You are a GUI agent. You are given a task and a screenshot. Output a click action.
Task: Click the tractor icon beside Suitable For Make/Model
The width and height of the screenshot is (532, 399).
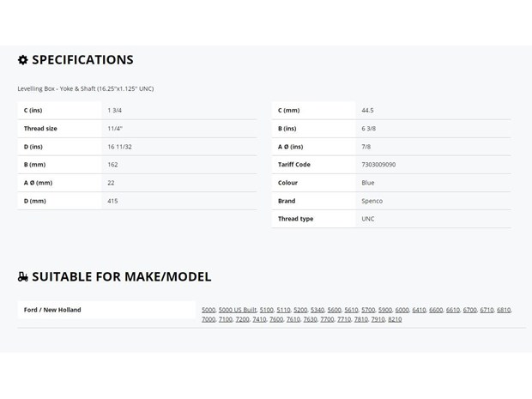[x=22, y=277]
